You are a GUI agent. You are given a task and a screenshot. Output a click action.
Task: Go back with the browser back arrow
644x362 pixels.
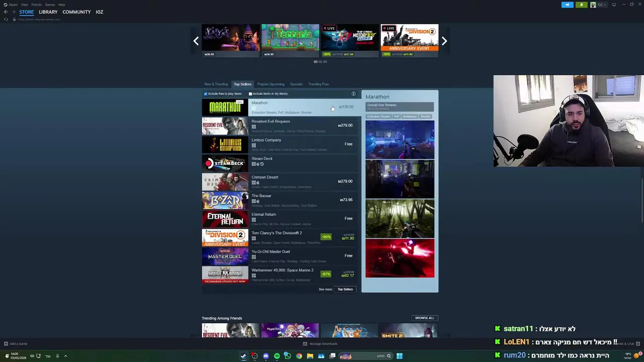6,12
